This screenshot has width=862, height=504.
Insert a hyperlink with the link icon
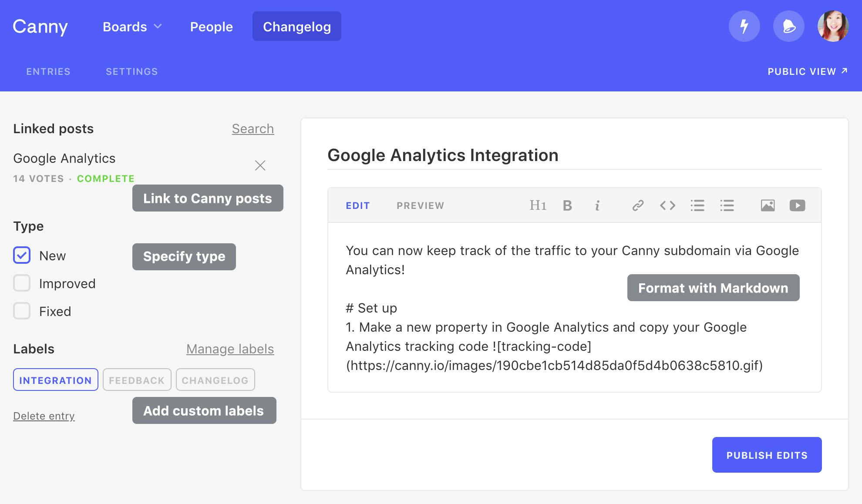click(638, 205)
